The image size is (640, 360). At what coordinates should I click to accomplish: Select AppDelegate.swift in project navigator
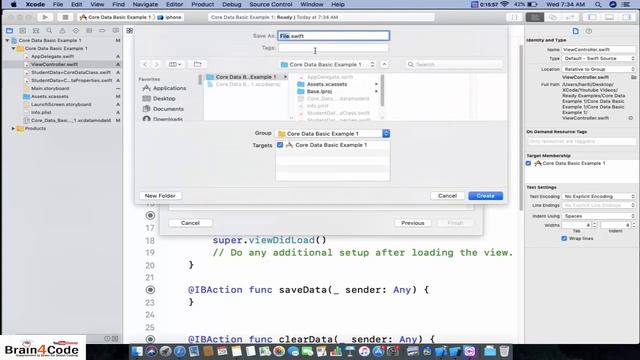tap(52, 56)
